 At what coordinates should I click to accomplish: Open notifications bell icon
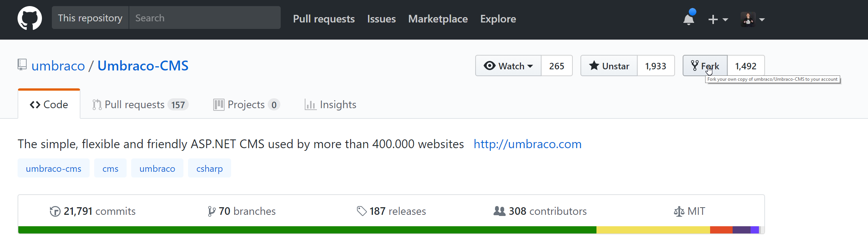pyautogui.click(x=689, y=19)
